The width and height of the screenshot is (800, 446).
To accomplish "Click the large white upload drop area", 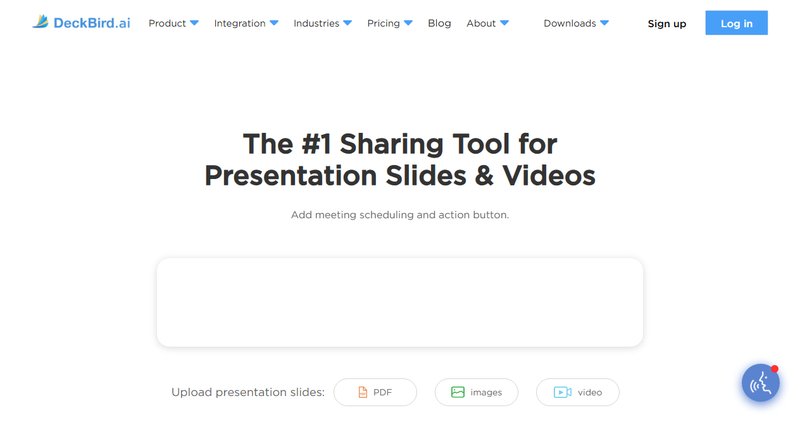I will click(400, 302).
